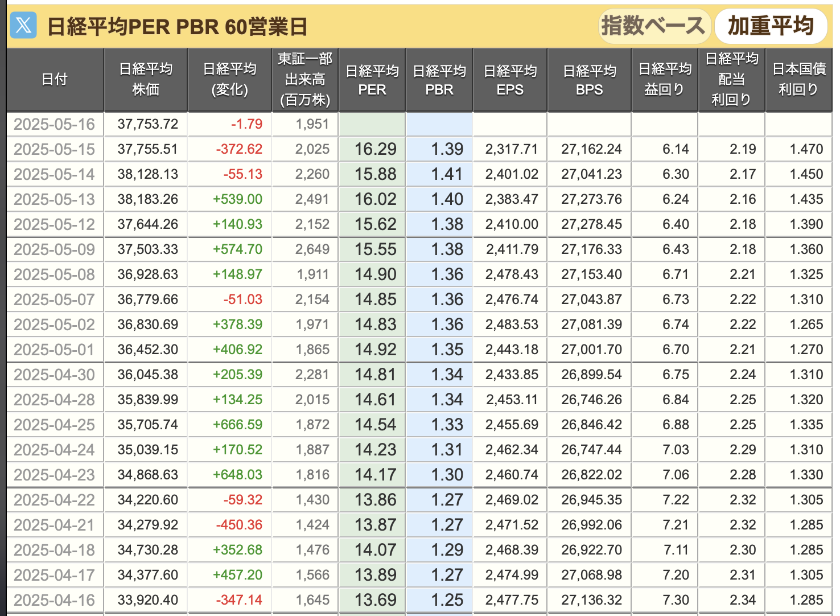The image size is (840, 616).
Task: Click the 日経平均 BPS column header
Action: (x=590, y=80)
